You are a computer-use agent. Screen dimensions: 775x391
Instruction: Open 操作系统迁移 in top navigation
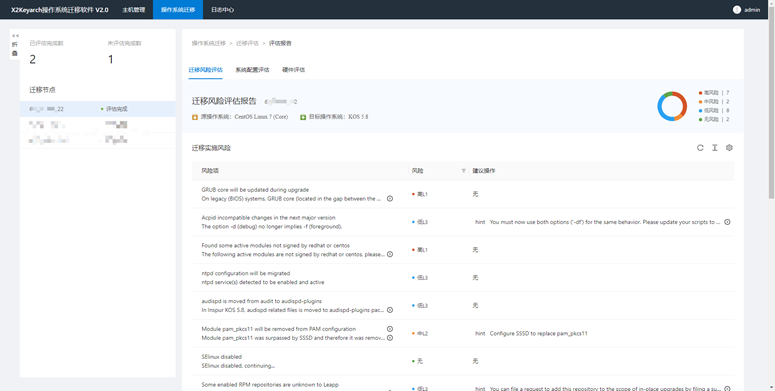click(178, 9)
